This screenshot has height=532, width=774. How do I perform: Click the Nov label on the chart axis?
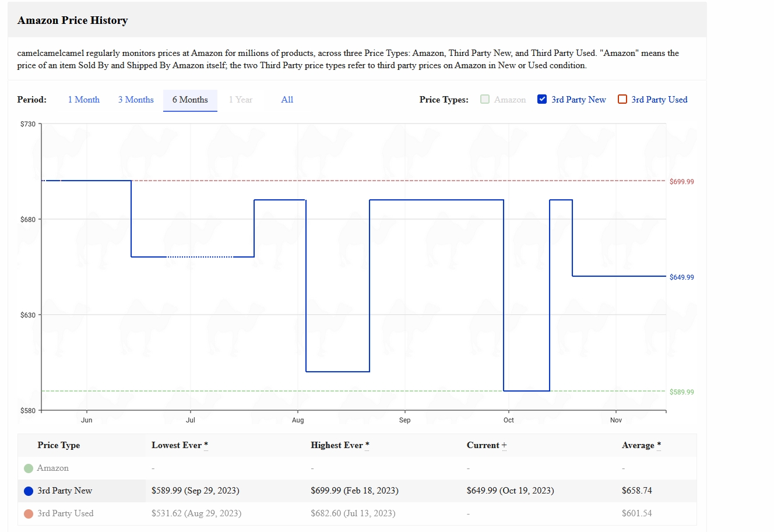click(x=616, y=420)
